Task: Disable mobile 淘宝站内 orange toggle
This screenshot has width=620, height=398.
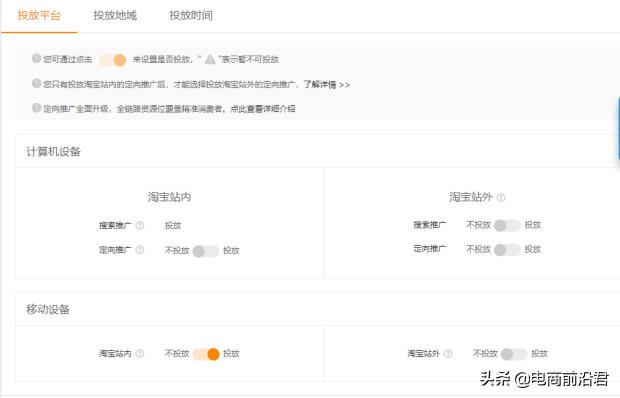Action: pos(206,354)
